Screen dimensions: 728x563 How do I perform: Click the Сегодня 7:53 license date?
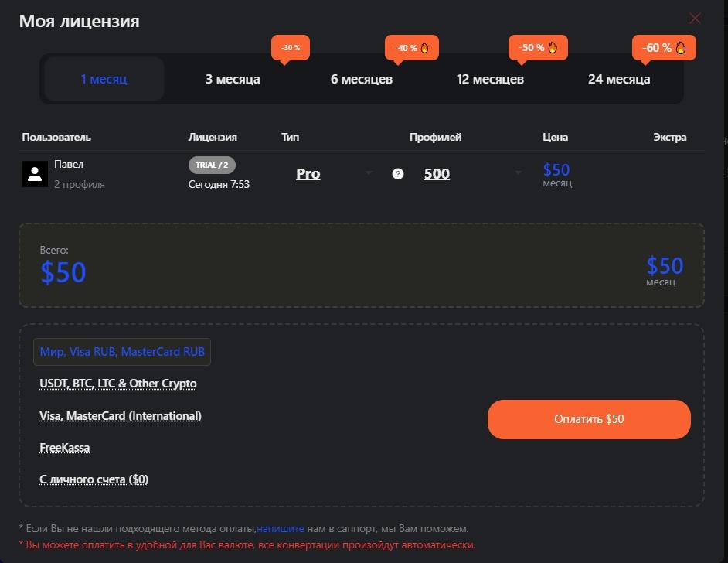coord(219,184)
